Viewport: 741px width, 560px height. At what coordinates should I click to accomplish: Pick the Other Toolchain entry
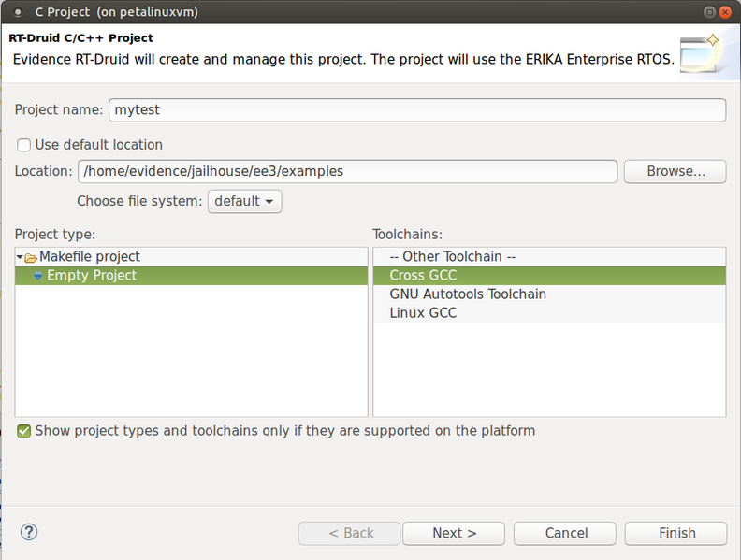[x=549, y=257]
